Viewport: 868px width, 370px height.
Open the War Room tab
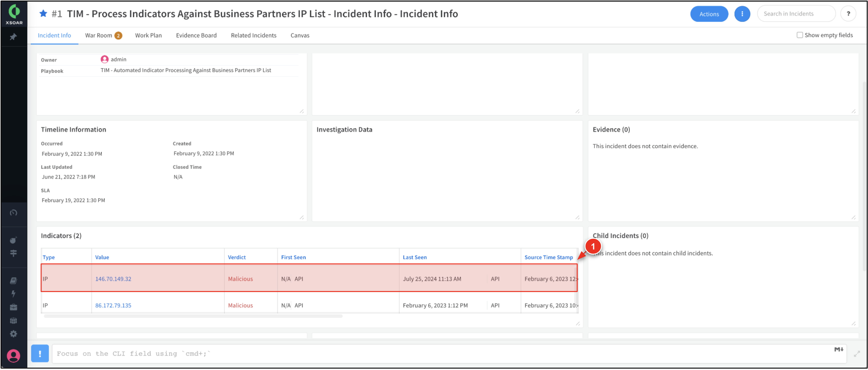[98, 35]
